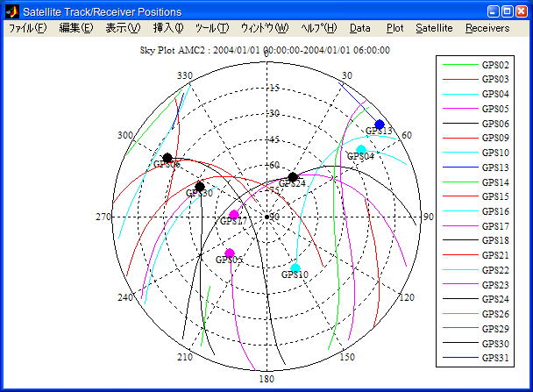Image resolution: width=533 pixels, height=392 pixels.
Task: Open the Data menu
Action: click(359, 28)
